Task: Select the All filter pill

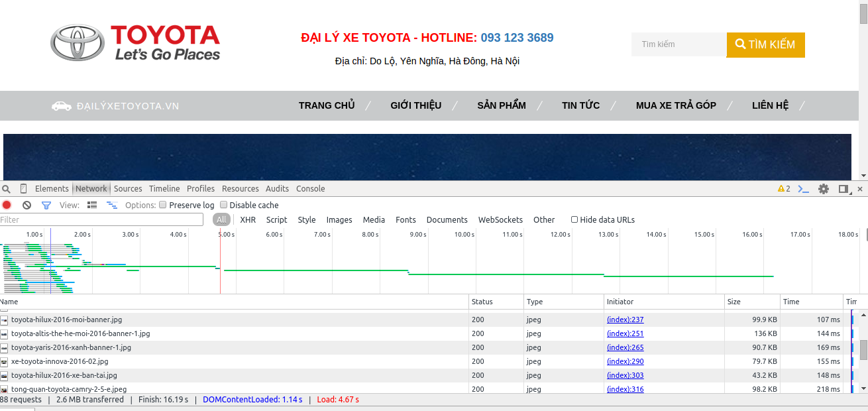Action: click(221, 220)
